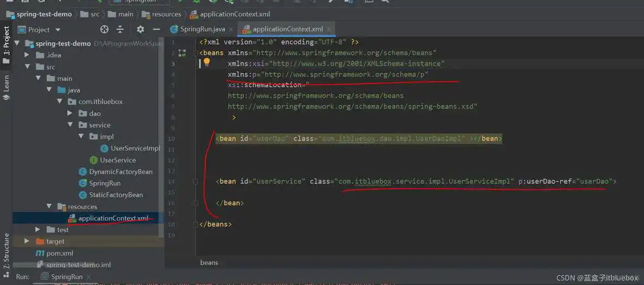This screenshot has height=285, width=644.
Task: Open pom.xml Maven file
Action: (x=59, y=253)
